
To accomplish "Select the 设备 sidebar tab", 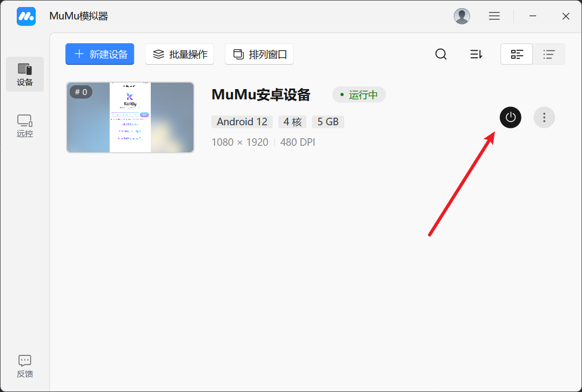I will pyautogui.click(x=25, y=74).
